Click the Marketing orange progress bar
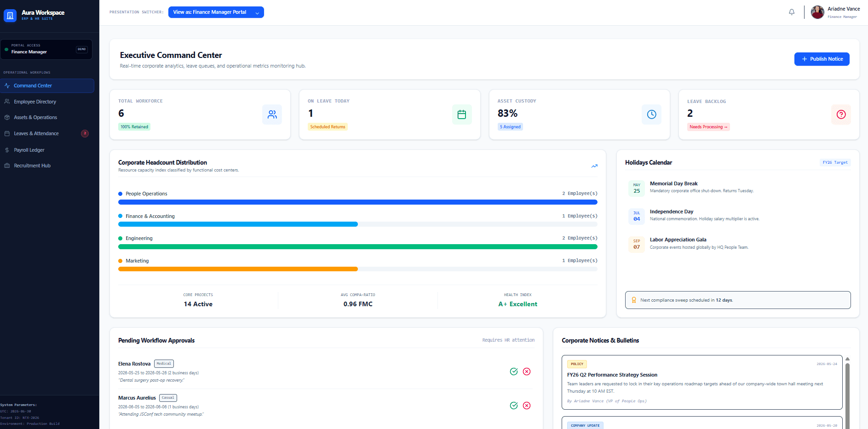This screenshot has height=429, width=868. 358,269
